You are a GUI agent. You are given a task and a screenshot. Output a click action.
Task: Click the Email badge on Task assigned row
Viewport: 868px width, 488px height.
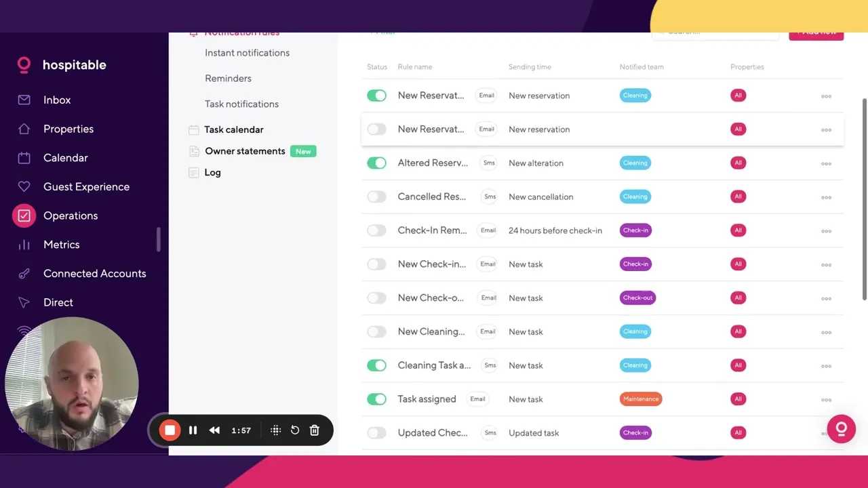pyautogui.click(x=477, y=399)
